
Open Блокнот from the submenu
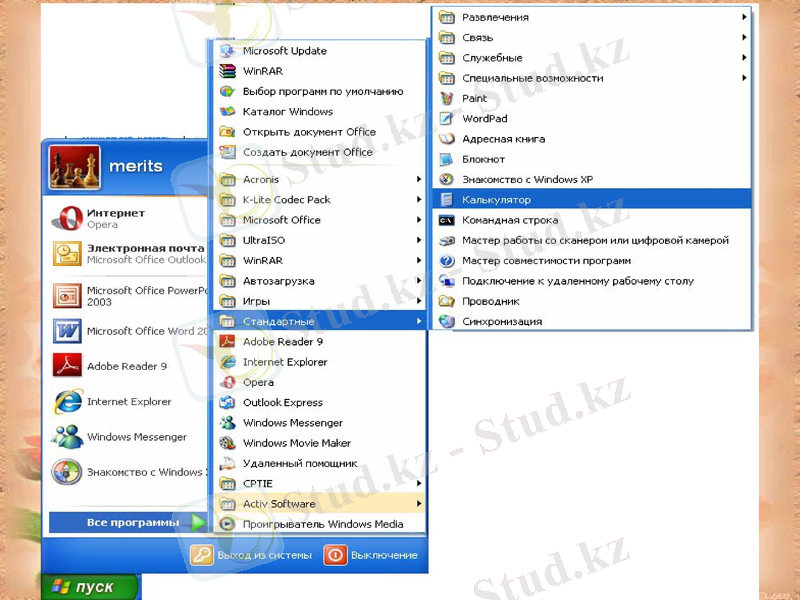click(x=483, y=159)
